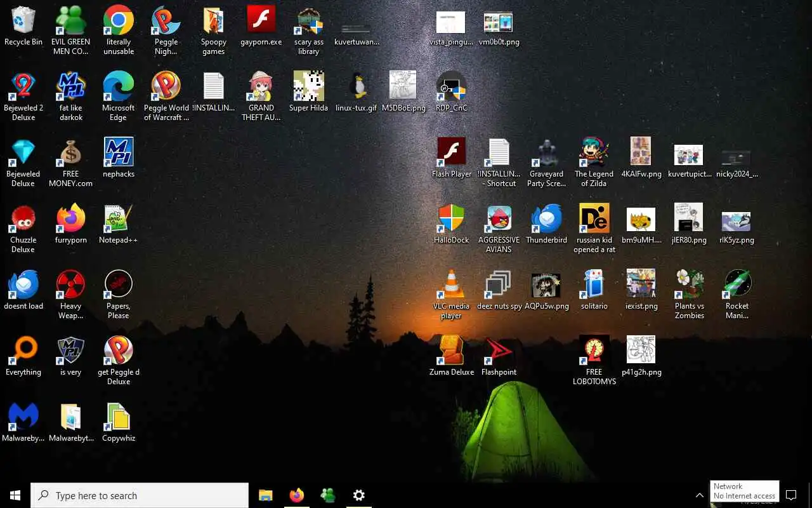Select the p41g2h.png image file
812x508 pixels.
pos(641,356)
